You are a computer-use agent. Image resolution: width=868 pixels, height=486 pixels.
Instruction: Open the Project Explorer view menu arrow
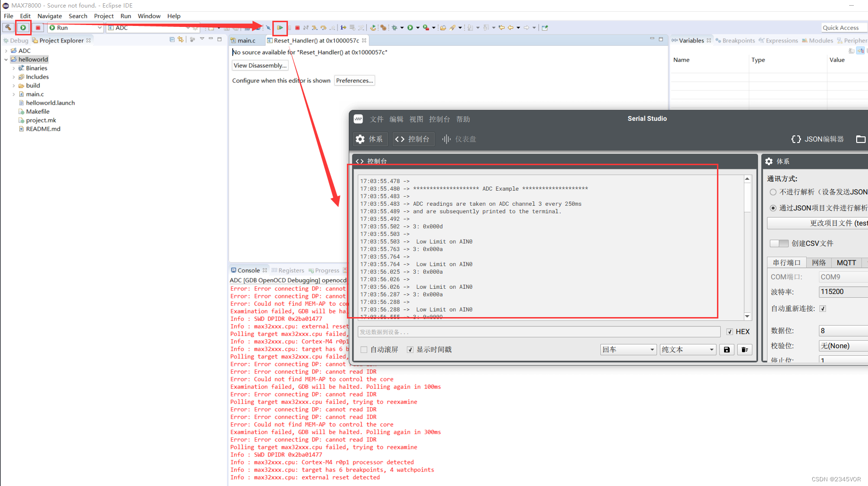[202, 39]
